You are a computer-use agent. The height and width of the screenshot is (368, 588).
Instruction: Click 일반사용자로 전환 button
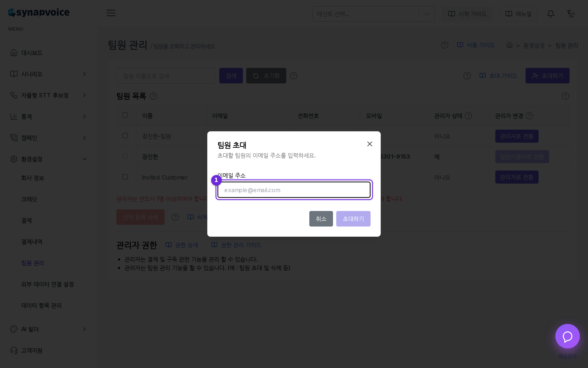(522, 156)
